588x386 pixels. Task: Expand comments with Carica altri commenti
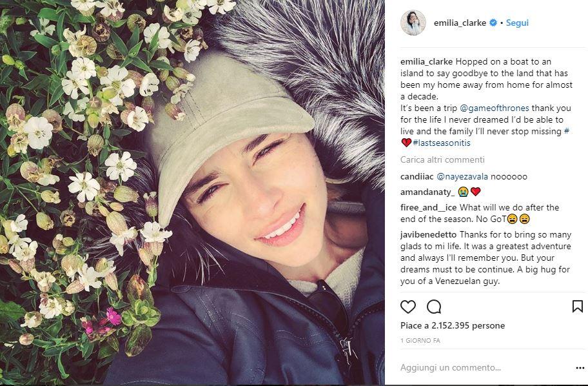coord(442,159)
